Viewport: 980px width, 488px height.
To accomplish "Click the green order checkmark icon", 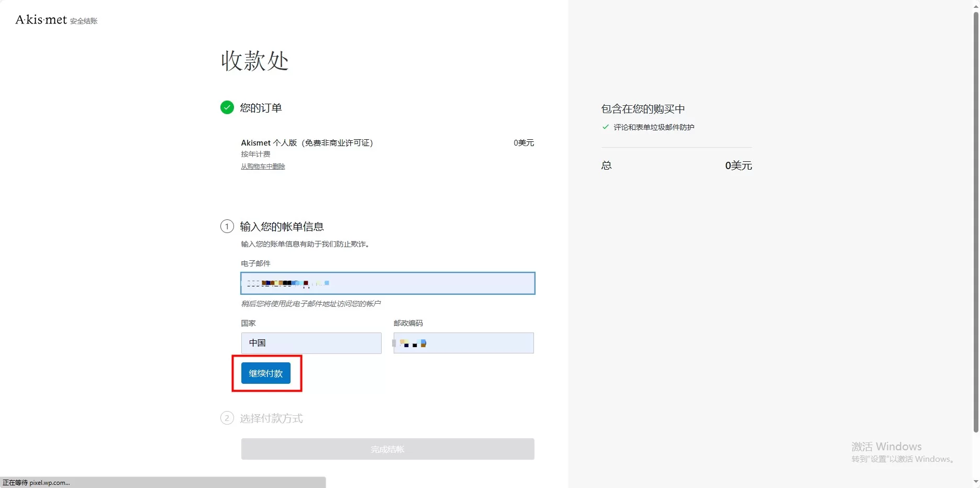I will point(227,107).
